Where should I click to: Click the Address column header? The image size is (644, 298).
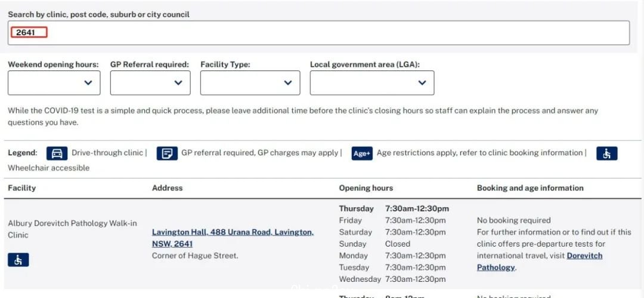167,188
